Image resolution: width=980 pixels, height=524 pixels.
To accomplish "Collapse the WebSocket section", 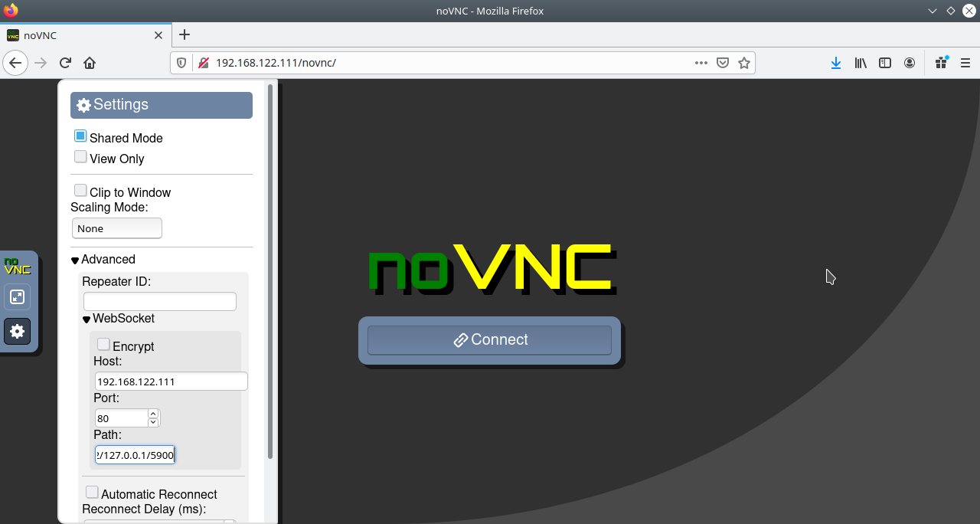I will (x=119, y=319).
